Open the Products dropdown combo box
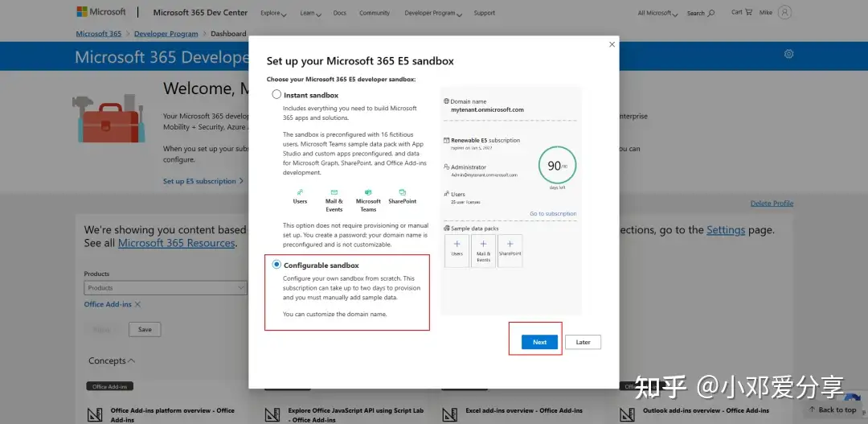Image resolution: width=868 pixels, height=424 pixels. coord(166,288)
